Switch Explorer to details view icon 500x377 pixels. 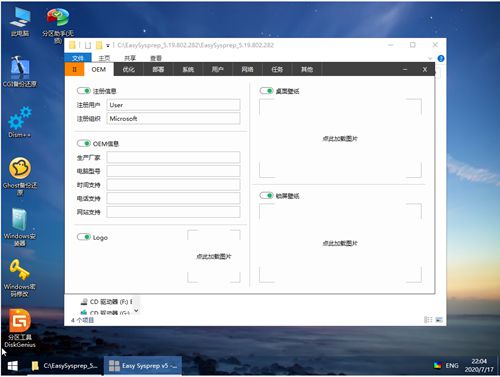tap(428, 320)
